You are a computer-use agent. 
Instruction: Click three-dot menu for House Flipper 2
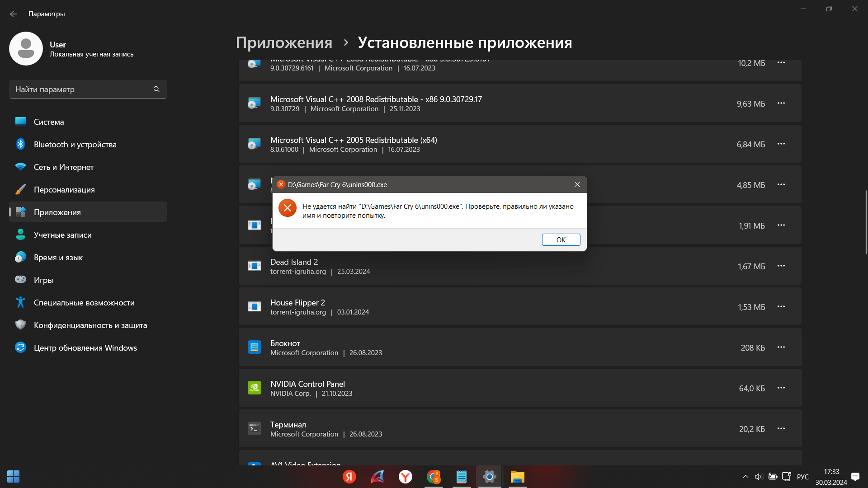point(781,306)
